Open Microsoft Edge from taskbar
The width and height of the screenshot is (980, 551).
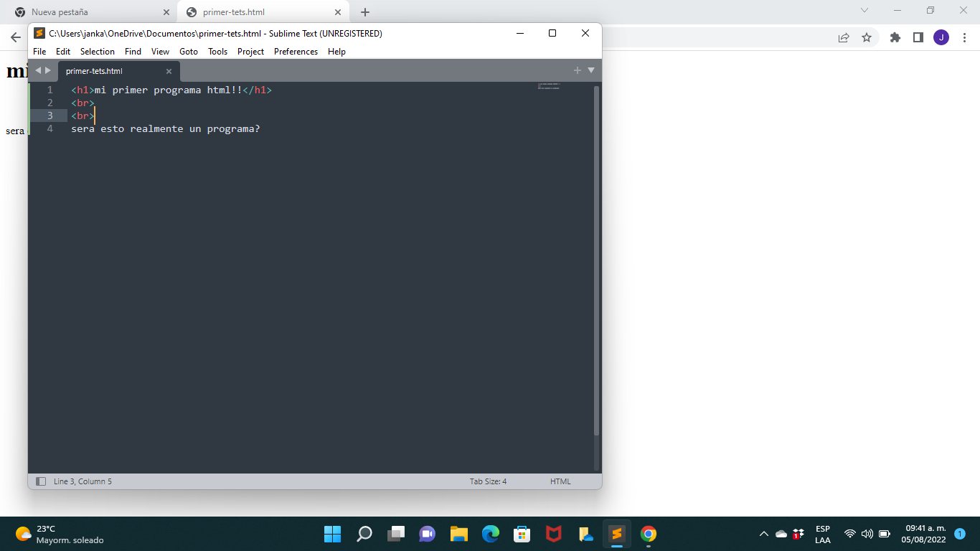pyautogui.click(x=491, y=534)
